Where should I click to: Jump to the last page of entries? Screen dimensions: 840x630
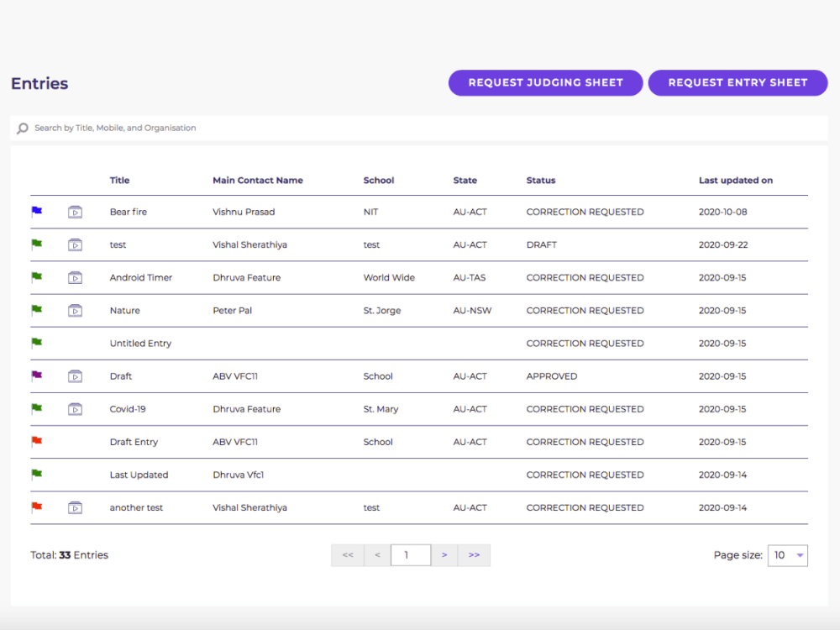pos(474,555)
